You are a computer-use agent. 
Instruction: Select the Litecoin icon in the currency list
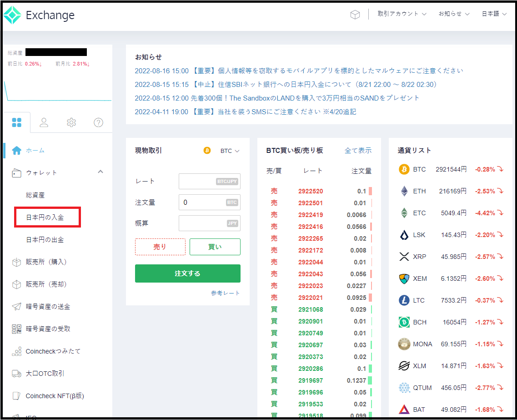[x=404, y=300]
